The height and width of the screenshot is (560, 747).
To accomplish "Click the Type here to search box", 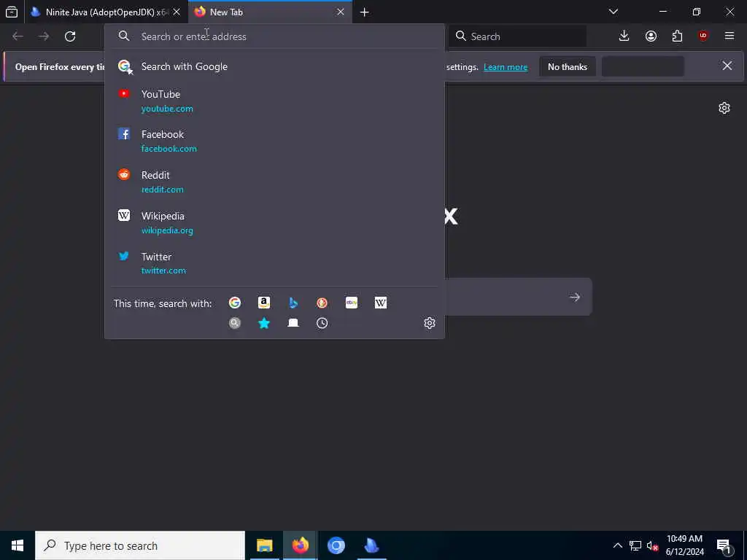I will 140,545.
